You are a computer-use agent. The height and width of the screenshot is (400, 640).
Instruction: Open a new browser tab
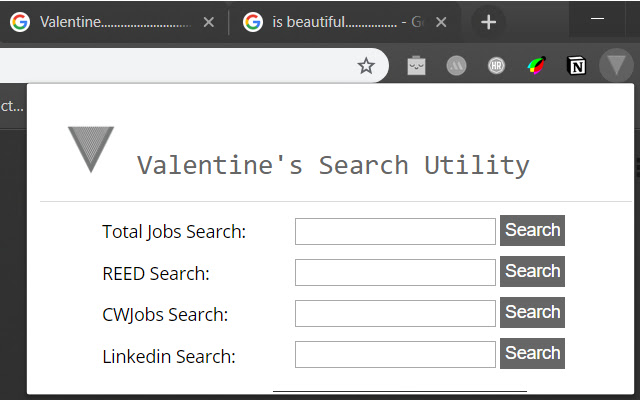pos(488,22)
